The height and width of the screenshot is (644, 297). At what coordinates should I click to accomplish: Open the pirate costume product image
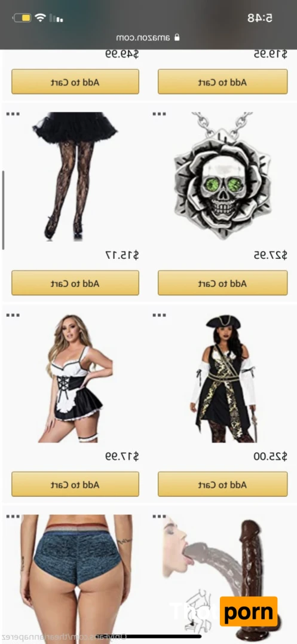223,379
